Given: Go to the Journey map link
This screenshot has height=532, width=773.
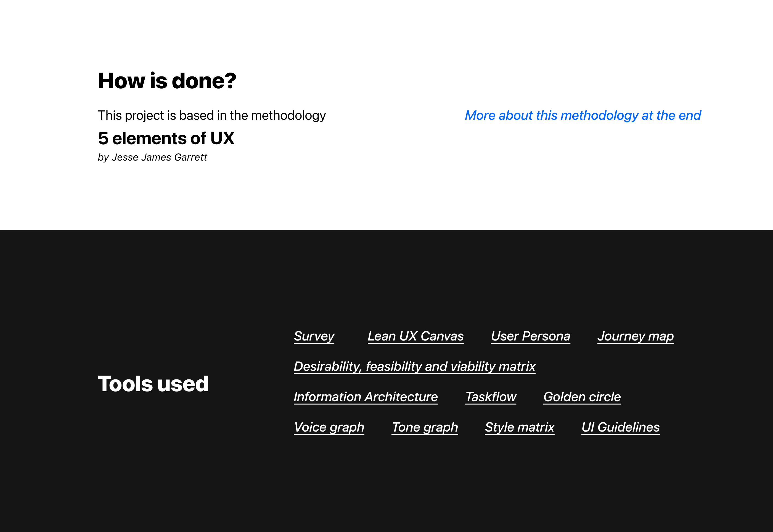Looking at the screenshot, I should pyautogui.click(x=635, y=336).
